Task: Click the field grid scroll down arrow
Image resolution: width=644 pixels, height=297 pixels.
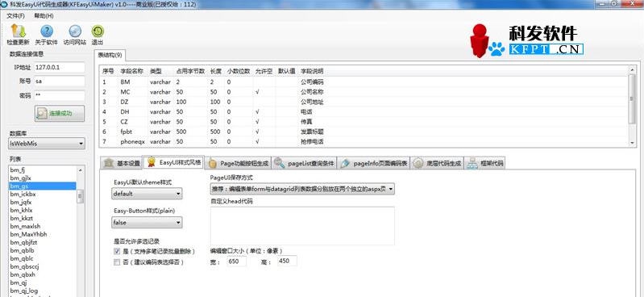Action: 632,142
